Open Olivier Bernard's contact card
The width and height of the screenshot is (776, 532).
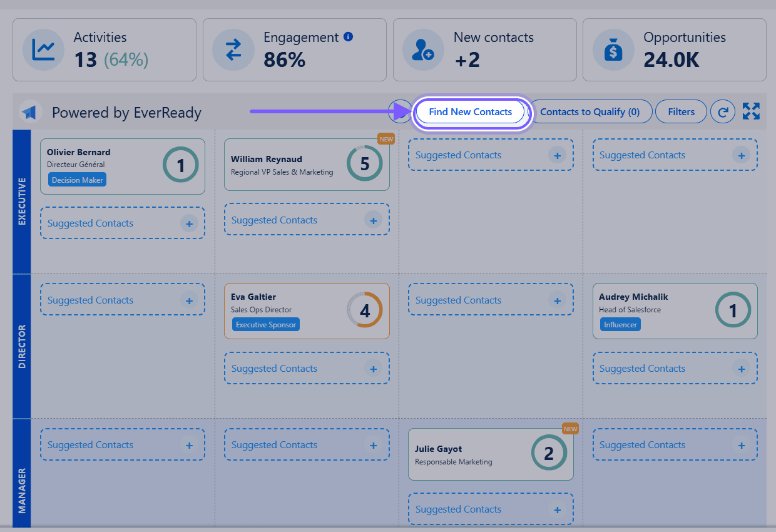coord(123,166)
